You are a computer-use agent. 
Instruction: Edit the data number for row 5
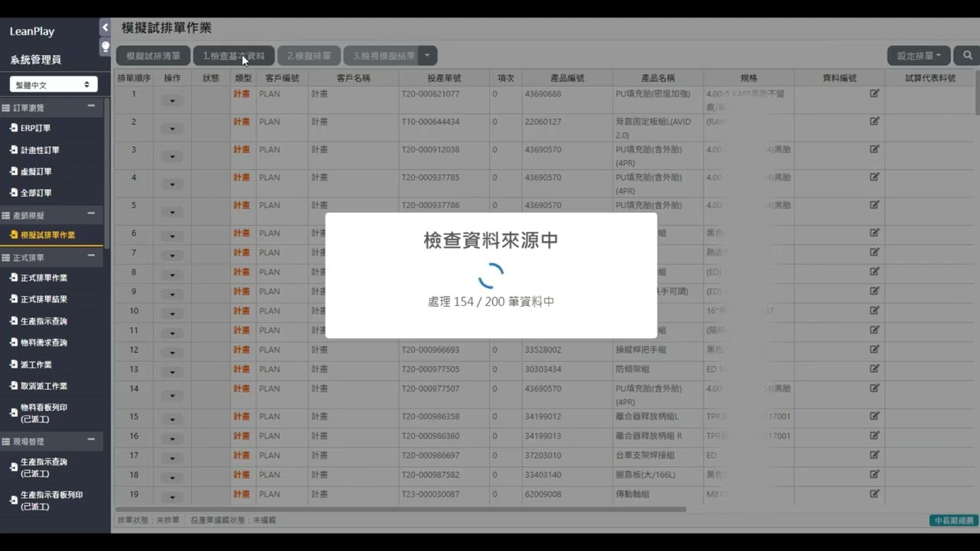pos(874,205)
